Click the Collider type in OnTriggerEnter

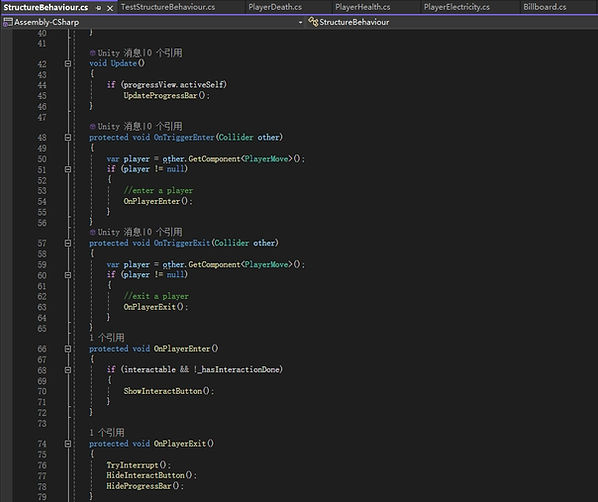click(x=236, y=137)
